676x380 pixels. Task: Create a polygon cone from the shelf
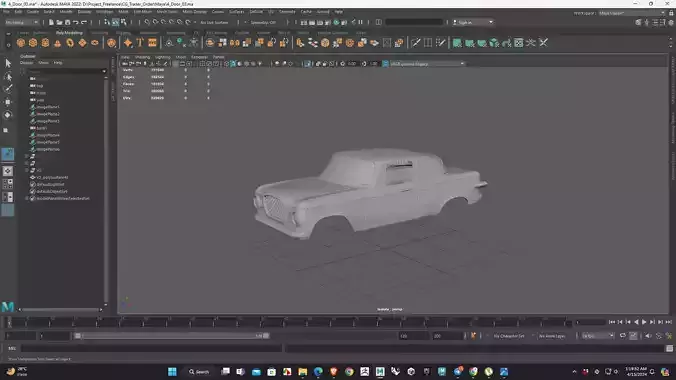coord(57,43)
